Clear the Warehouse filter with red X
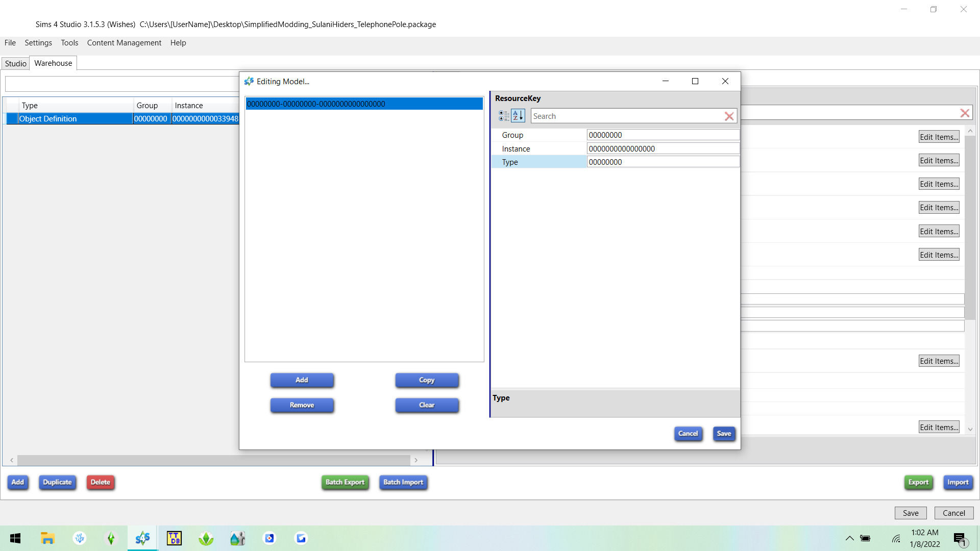Image resolution: width=980 pixels, height=551 pixels. click(x=965, y=113)
